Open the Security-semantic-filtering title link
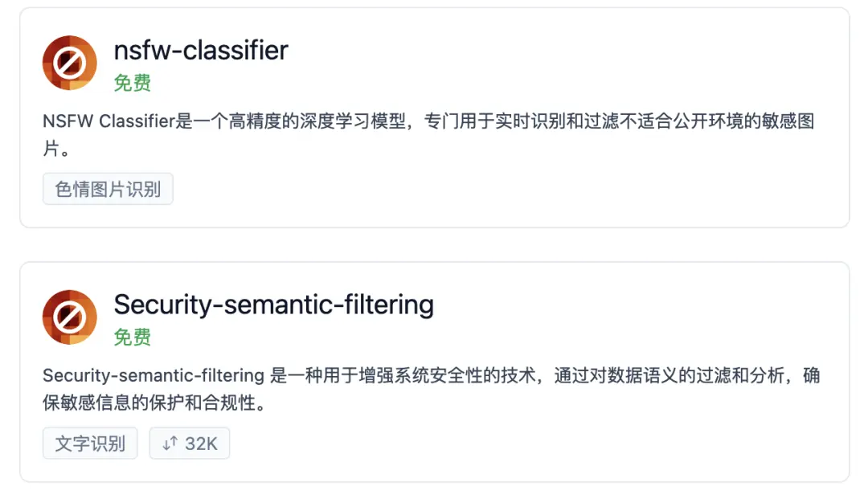The image size is (868, 495). pos(273,305)
